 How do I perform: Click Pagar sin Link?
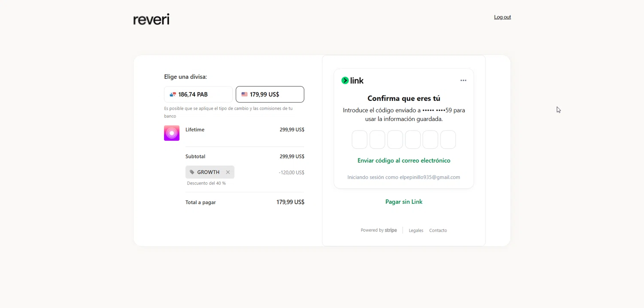coord(404,202)
